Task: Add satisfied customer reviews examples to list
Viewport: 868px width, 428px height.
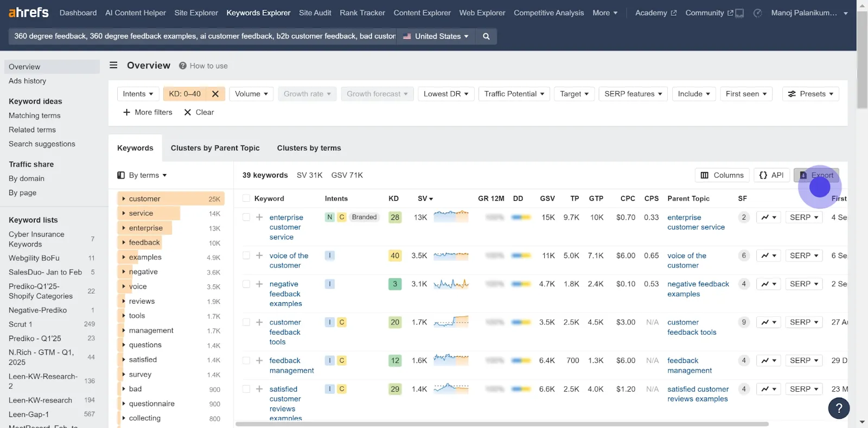Action: pyautogui.click(x=259, y=389)
